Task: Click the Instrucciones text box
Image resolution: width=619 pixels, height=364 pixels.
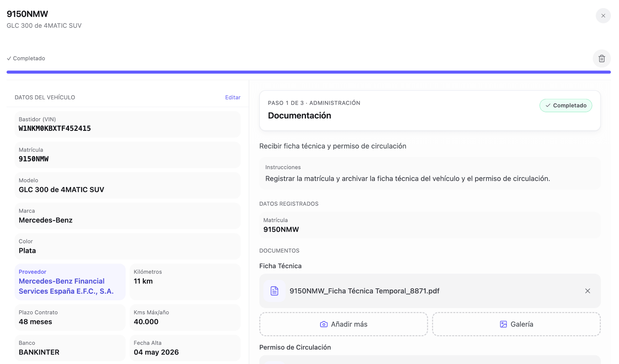Action: [430, 173]
